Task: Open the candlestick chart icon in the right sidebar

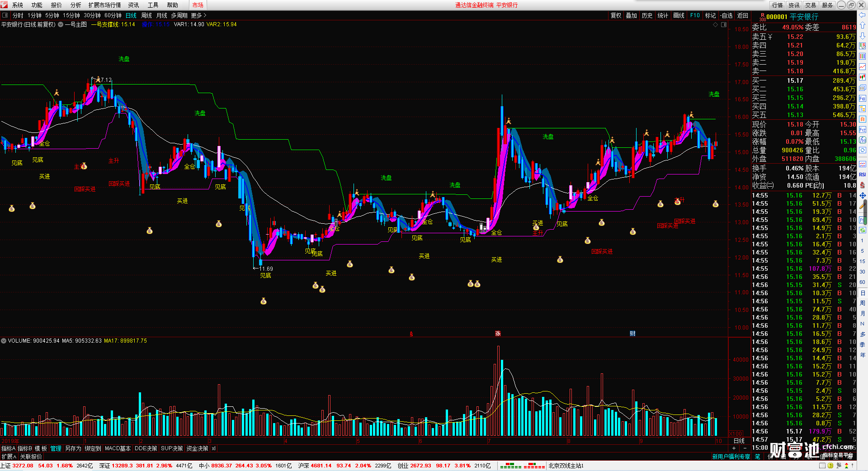Action: [863, 77]
